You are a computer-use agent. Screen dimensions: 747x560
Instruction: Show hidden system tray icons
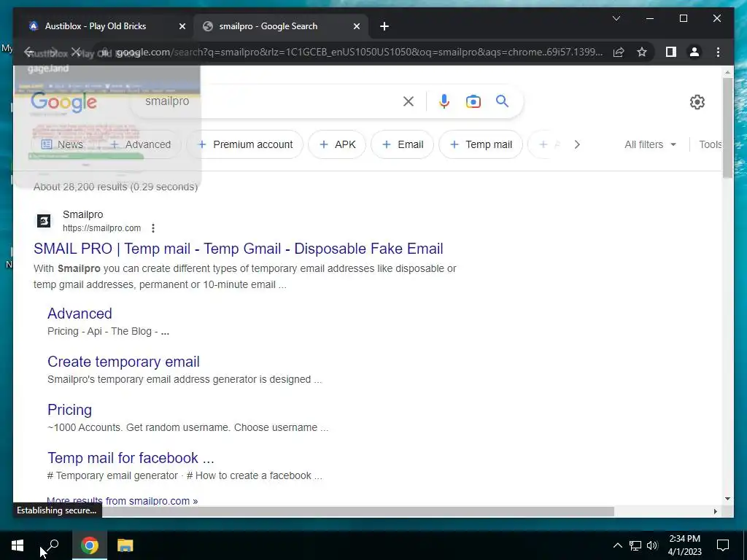617,545
